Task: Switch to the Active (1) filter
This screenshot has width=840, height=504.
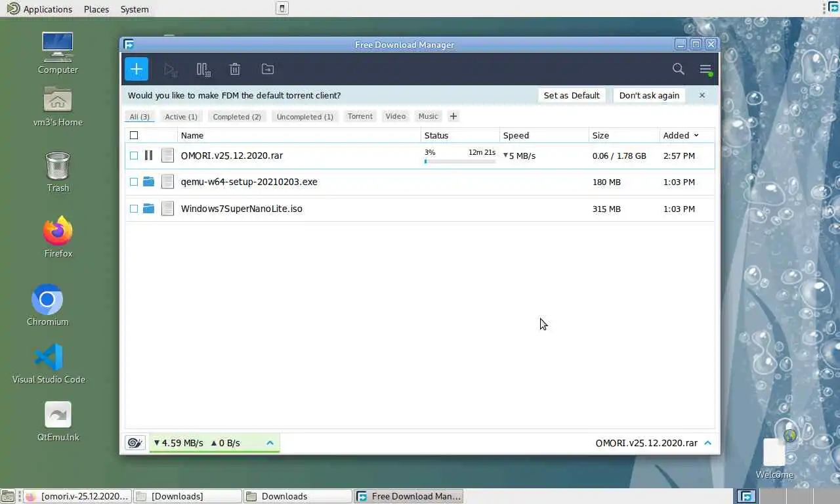Action: (181, 117)
